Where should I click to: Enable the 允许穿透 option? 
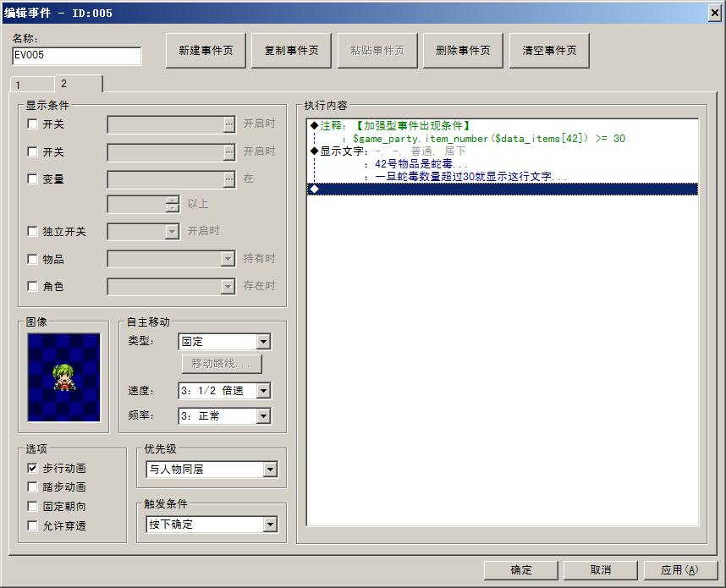[x=32, y=525]
